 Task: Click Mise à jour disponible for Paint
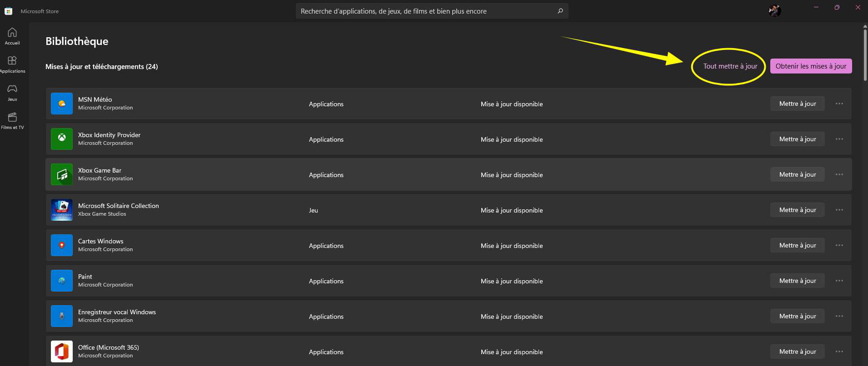pyautogui.click(x=512, y=281)
